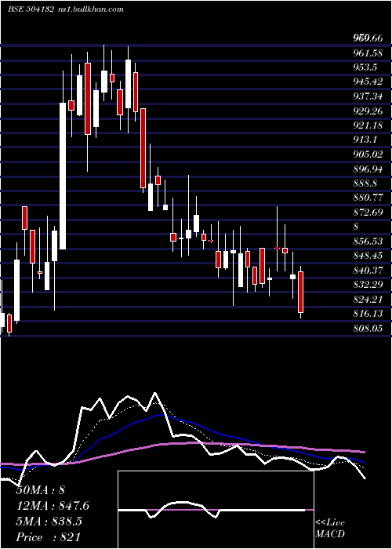
Task: Click the Price : 821 readout
Action: tap(48, 537)
